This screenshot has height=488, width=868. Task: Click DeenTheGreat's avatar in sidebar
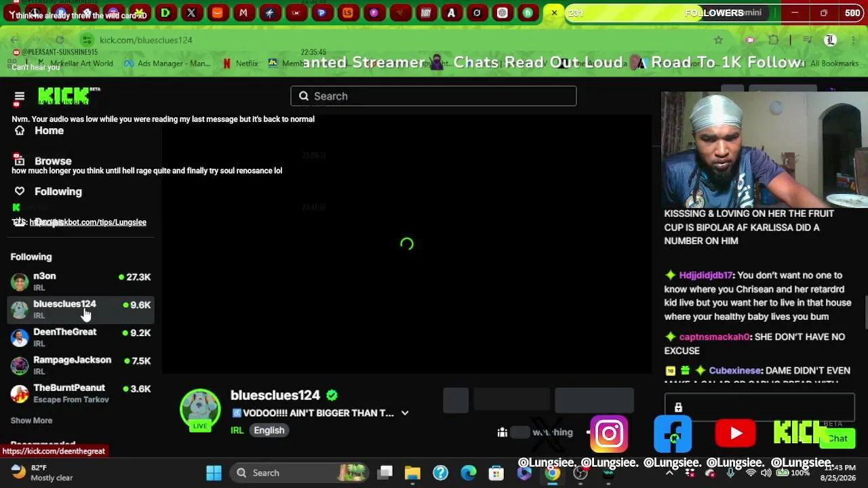tap(20, 338)
